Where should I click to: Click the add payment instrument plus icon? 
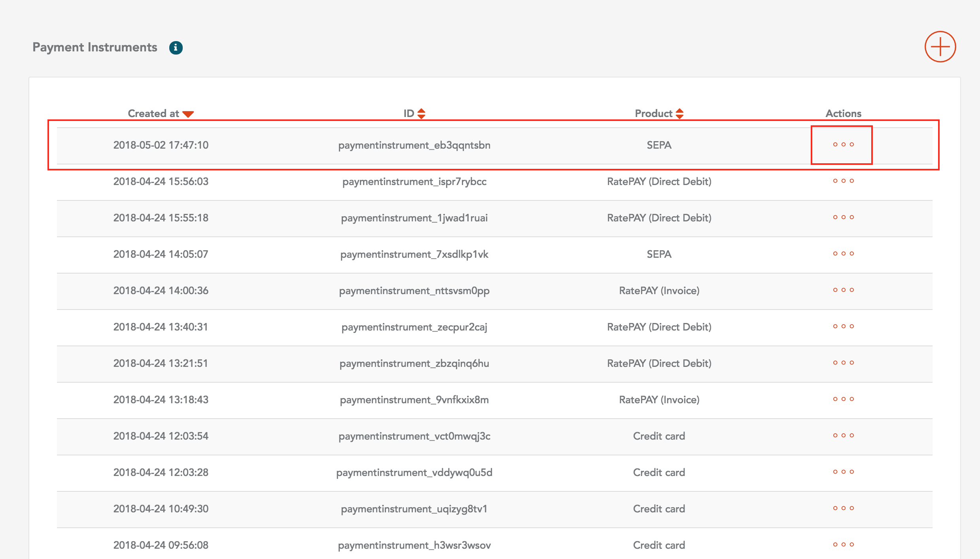(x=940, y=47)
